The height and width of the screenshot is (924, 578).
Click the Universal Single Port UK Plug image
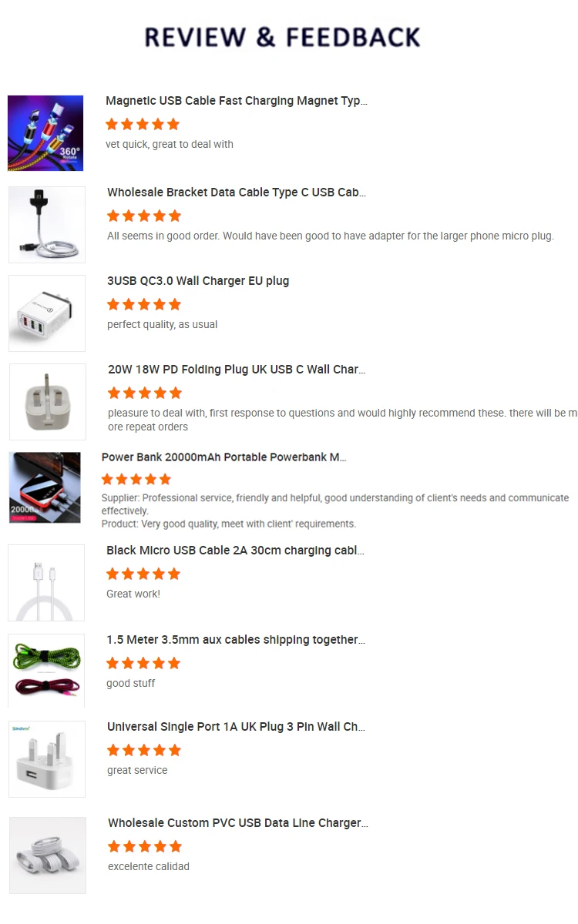(x=47, y=759)
